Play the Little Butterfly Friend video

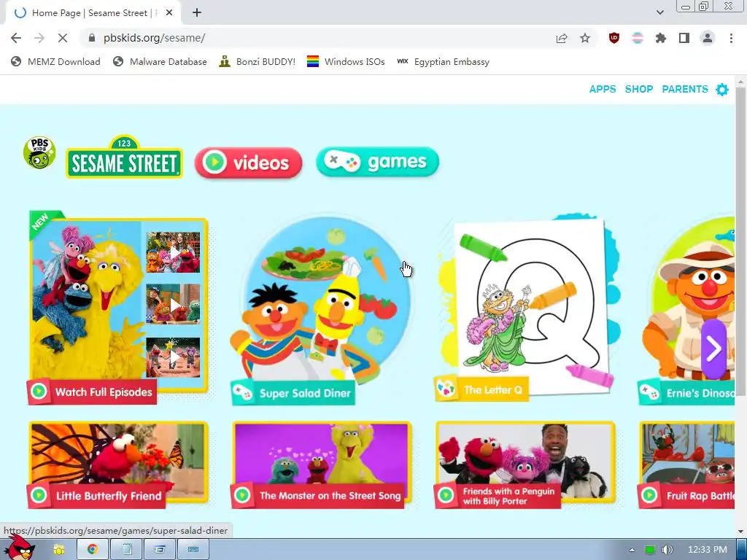pyautogui.click(x=118, y=464)
